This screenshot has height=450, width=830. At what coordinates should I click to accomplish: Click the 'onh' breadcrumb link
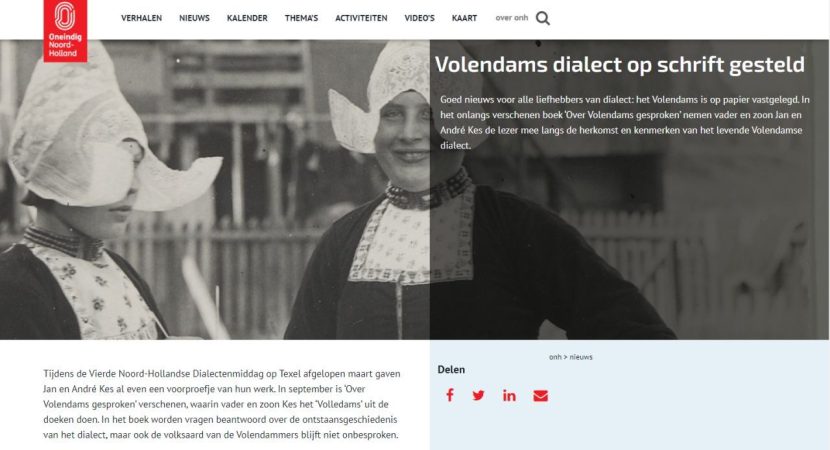point(555,357)
